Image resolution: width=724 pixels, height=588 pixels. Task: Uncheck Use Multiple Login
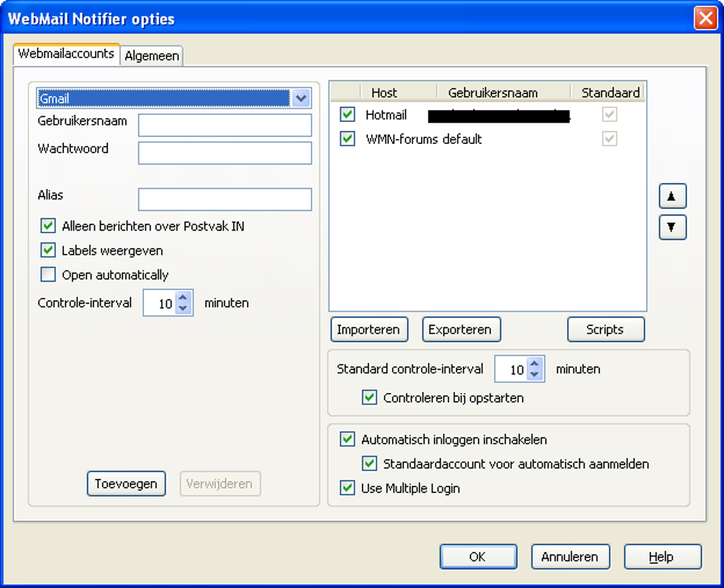point(347,488)
